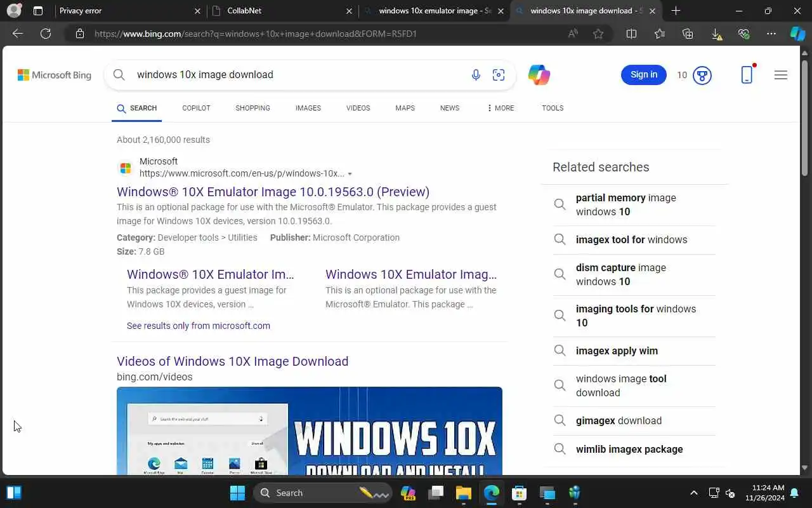Show hidden system tray icons chevron
The height and width of the screenshot is (508, 812).
[693, 493]
